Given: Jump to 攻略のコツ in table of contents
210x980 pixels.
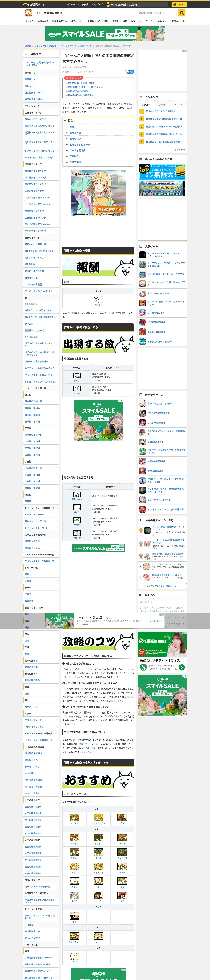Looking at the screenshot, I should click(x=75, y=139).
